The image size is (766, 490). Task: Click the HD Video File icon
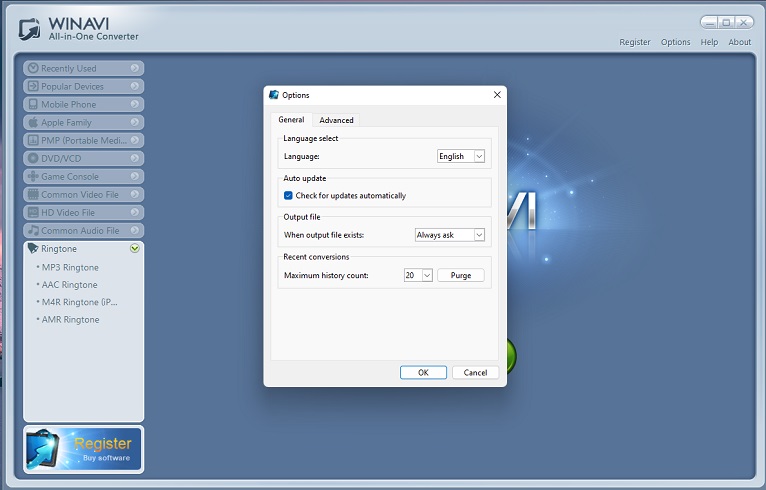coord(33,213)
